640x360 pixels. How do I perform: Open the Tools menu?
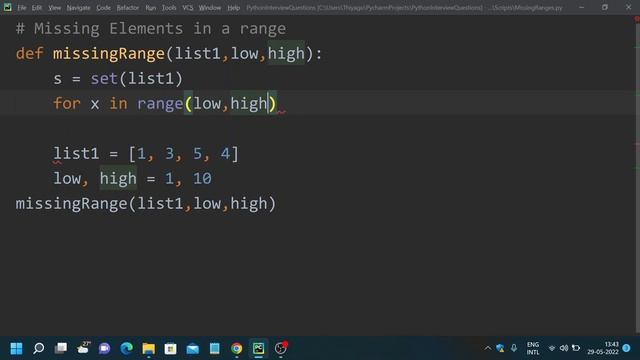click(x=169, y=8)
